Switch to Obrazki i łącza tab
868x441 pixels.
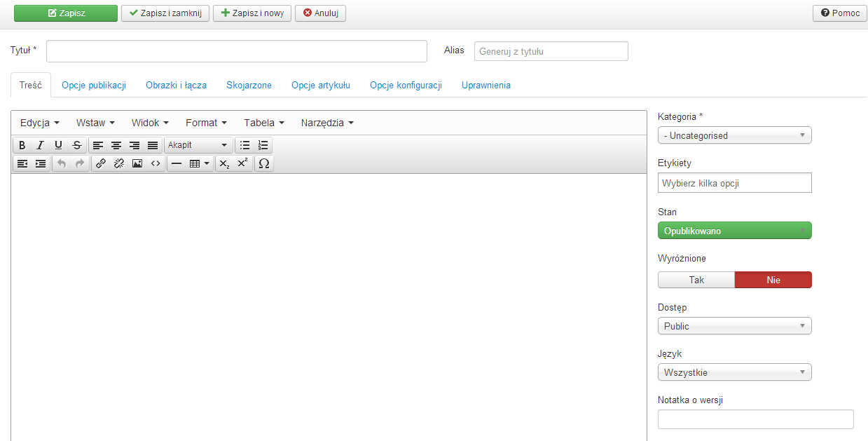pyautogui.click(x=176, y=85)
